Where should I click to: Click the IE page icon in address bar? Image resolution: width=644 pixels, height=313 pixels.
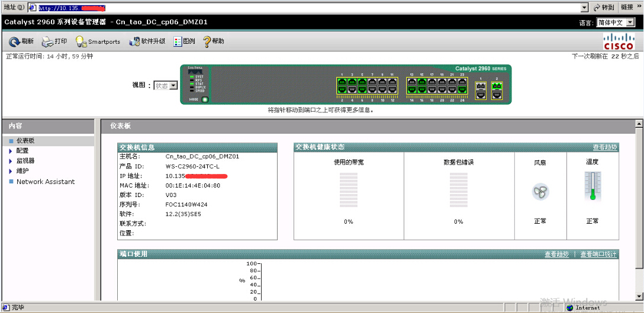point(33,7)
